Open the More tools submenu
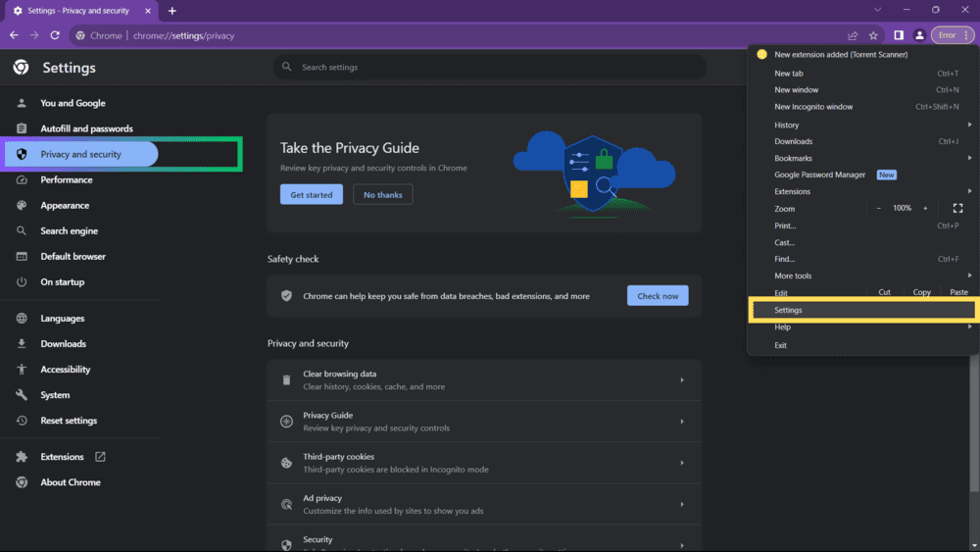 coord(862,276)
